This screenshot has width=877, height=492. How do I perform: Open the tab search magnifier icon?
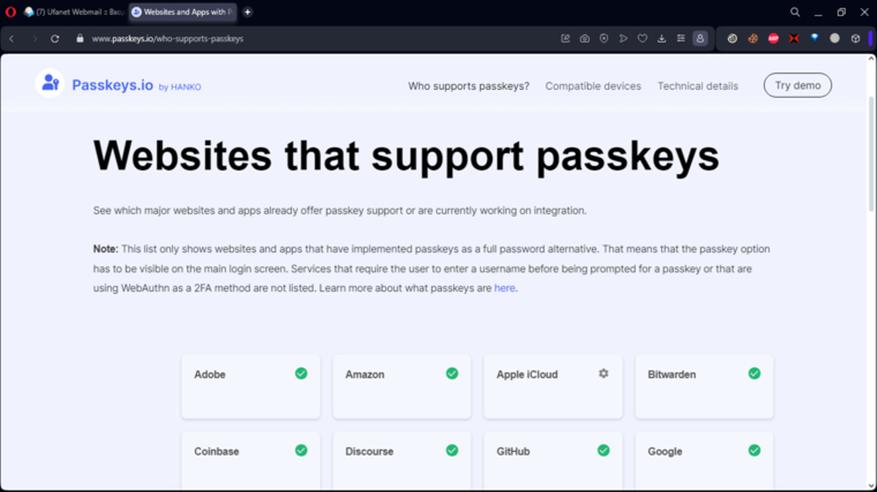pos(795,12)
